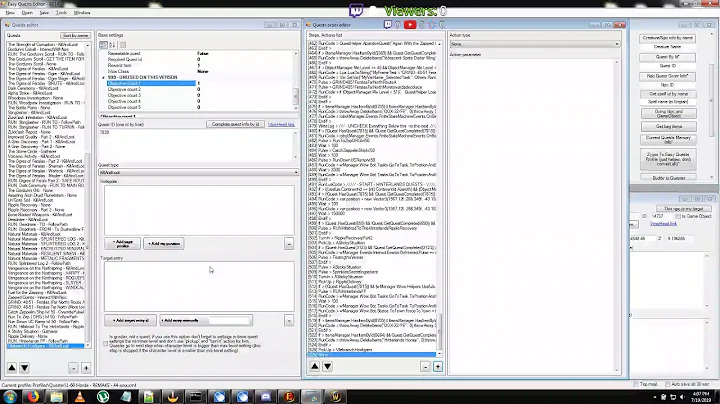Click the Target entry list box

(x=199, y=286)
